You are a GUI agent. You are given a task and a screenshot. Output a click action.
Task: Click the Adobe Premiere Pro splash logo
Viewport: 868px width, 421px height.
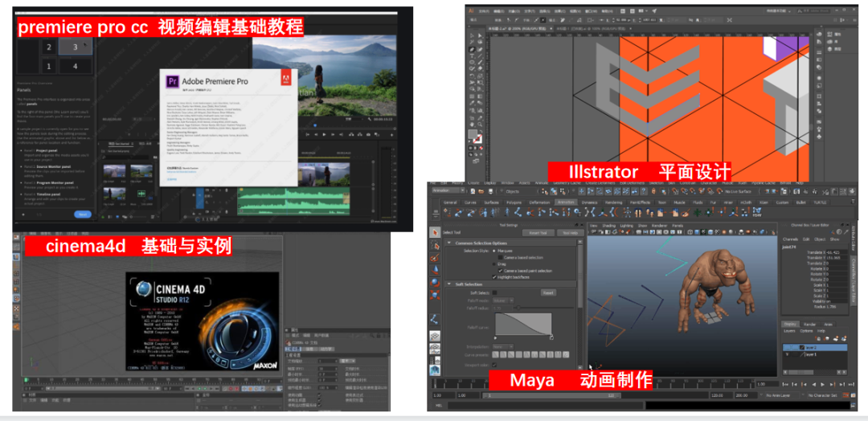pyautogui.click(x=170, y=80)
